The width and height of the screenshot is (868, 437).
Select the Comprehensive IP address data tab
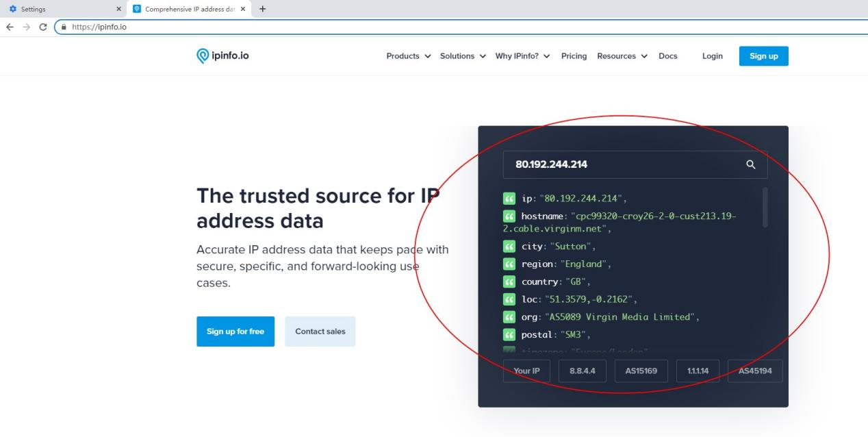click(189, 9)
